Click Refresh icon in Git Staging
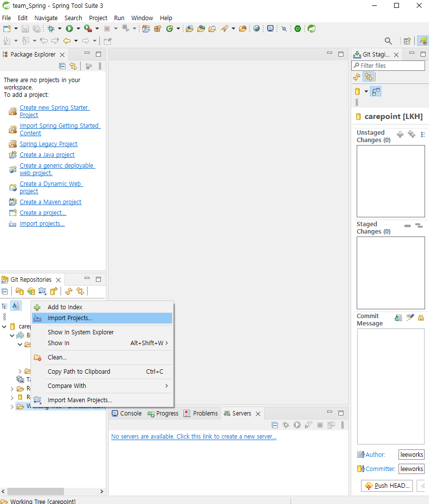The width and height of the screenshot is (429, 504). click(x=357, y=77)
